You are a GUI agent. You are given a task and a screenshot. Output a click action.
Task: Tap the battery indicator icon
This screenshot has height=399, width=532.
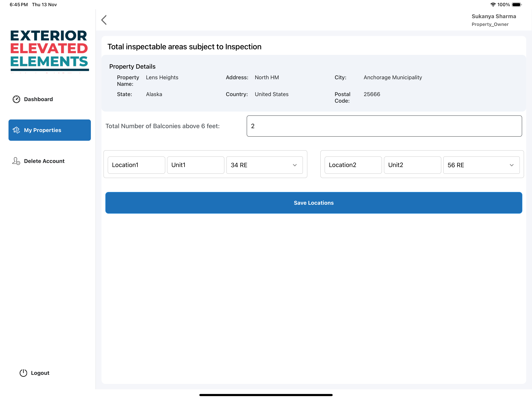point(517,5)
